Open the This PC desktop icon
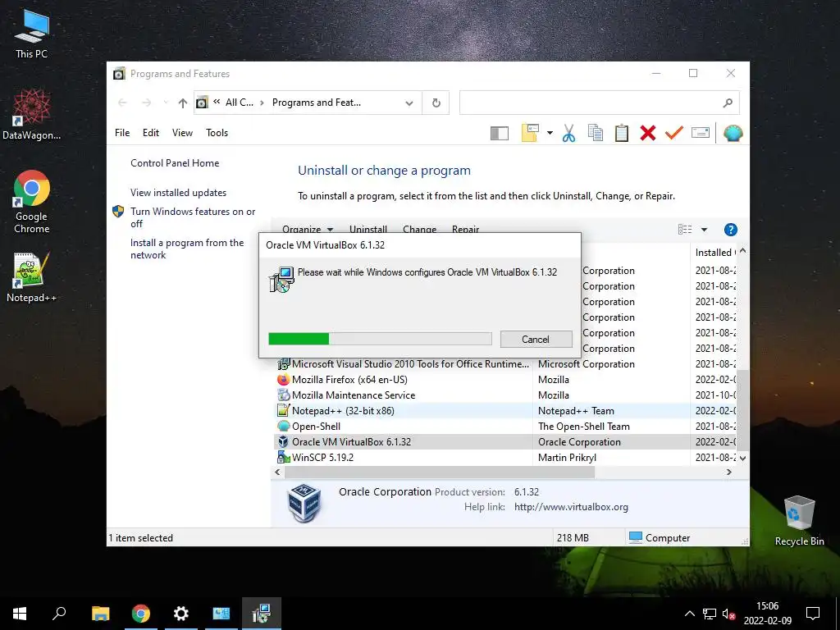Viewport: 840px width, 630px height. [x=32, y=34]
